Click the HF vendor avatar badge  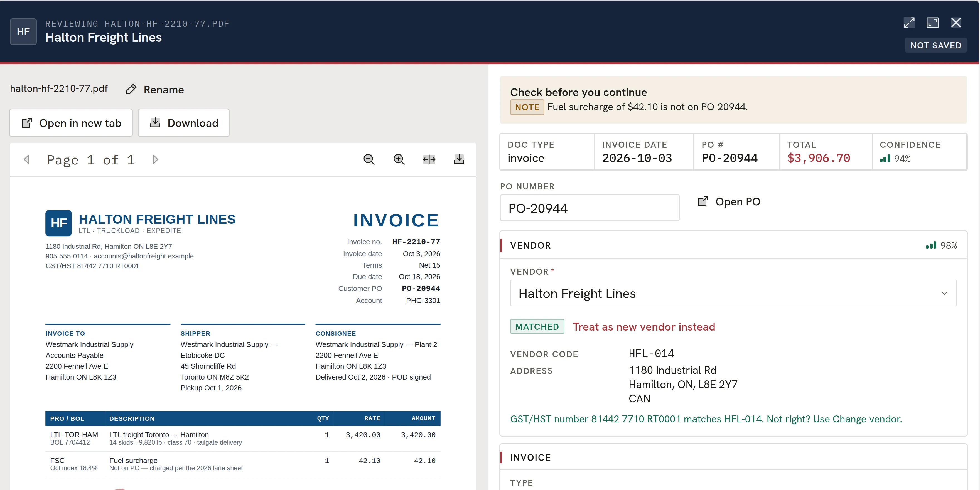pyautogui.click(x=23, y=31)
